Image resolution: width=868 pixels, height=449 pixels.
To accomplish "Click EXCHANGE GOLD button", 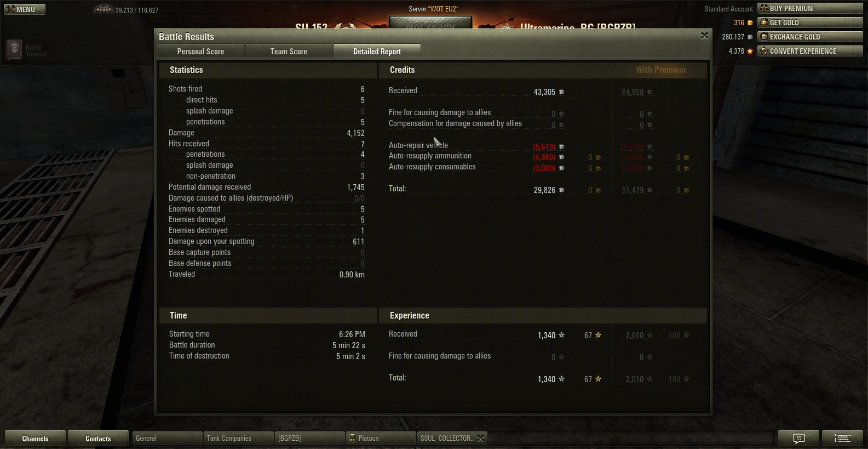I will [x=810, y=37].
